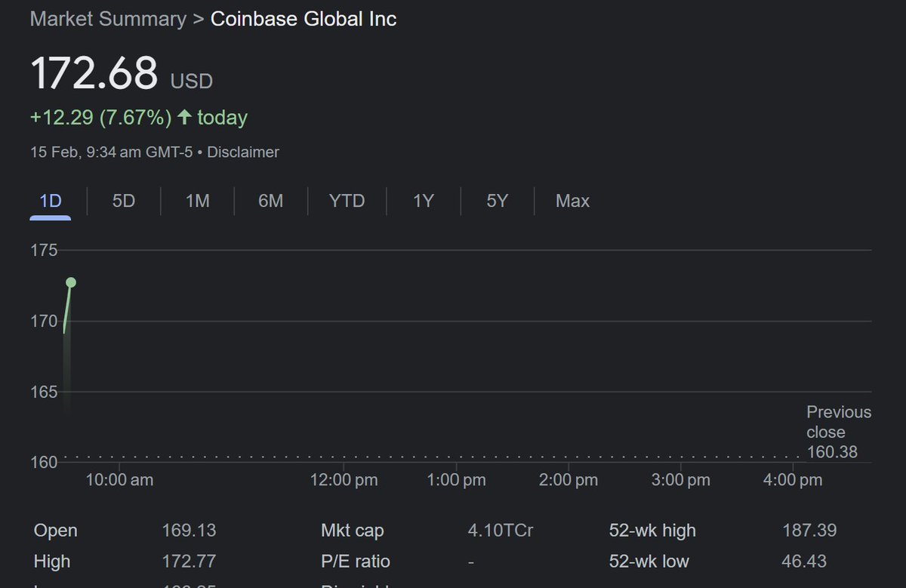This screenshot has width=906, height=588.
Task: Click the green up arrow next to today
Action: (184, 118)
